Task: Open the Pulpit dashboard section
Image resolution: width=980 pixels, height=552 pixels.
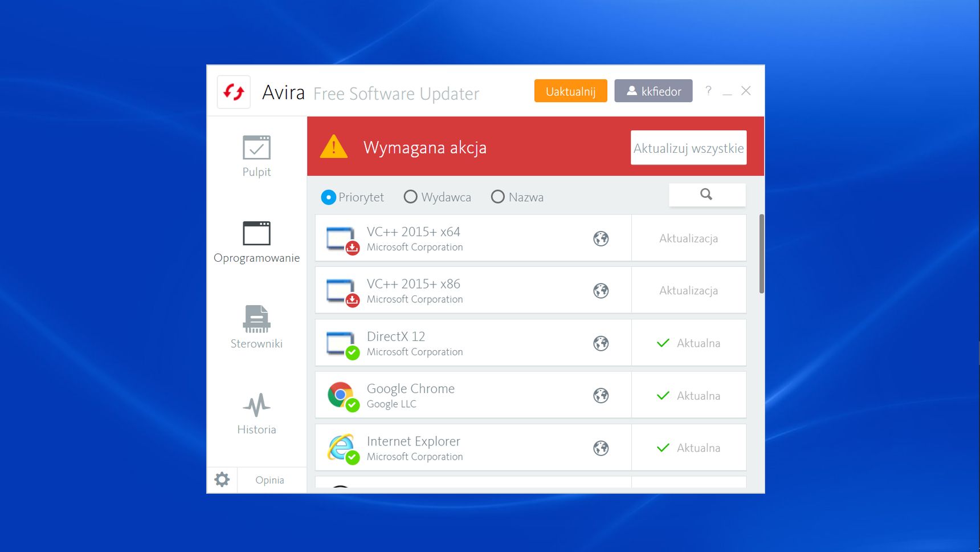Action: (256, 156)
